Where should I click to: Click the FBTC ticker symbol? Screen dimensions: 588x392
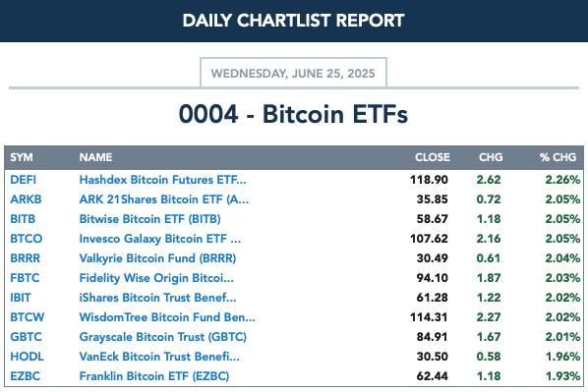[25, 278]
